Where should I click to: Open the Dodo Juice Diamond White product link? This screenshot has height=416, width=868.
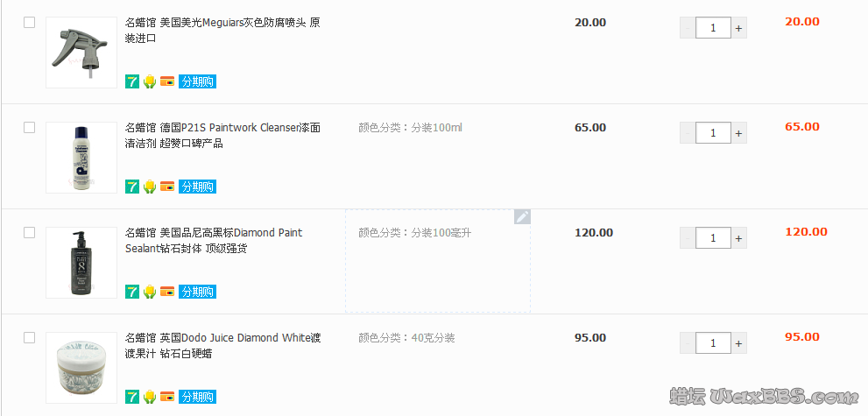pos(222,345)
